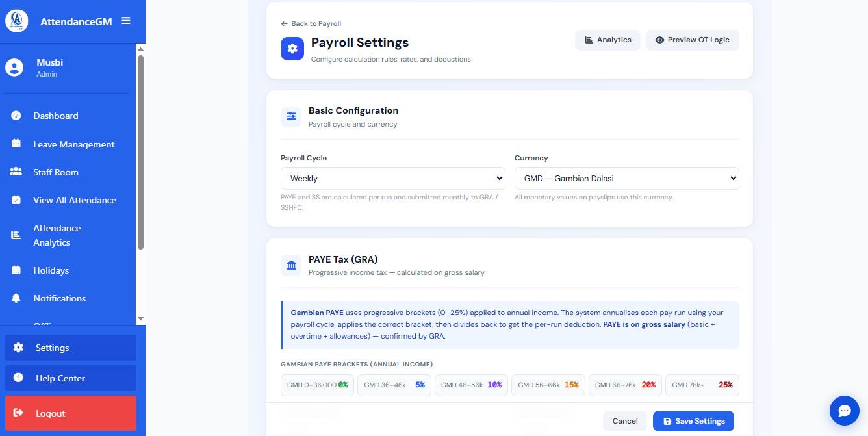Click the PAYE Tax bank building icon
The height and width of the screenshot is (436, 868).
click(291, 265)
